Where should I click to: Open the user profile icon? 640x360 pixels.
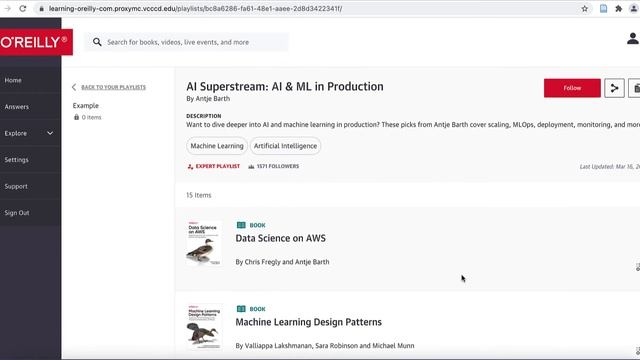(x=633, y=39)
